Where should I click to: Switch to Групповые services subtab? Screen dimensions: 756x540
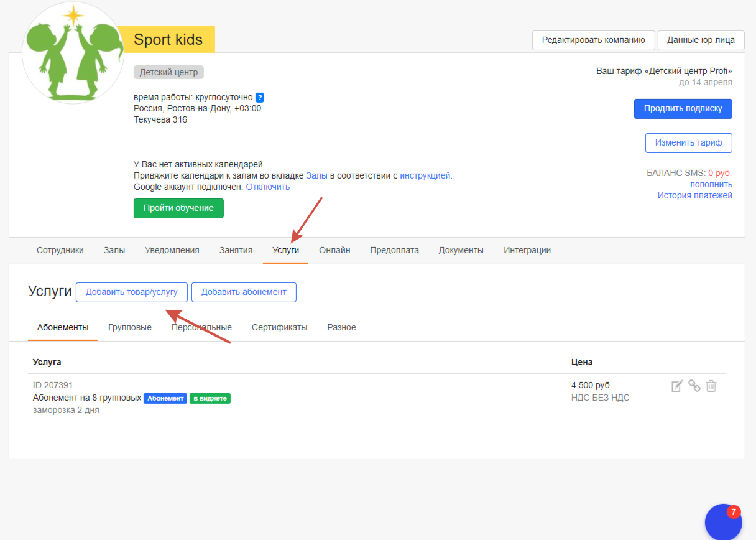coord(129,327)
